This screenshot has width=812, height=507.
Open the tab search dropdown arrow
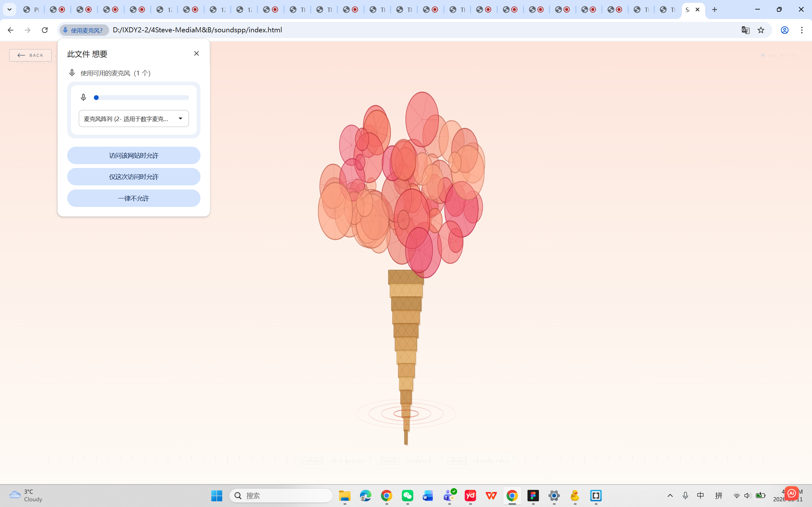coord(10,10)
